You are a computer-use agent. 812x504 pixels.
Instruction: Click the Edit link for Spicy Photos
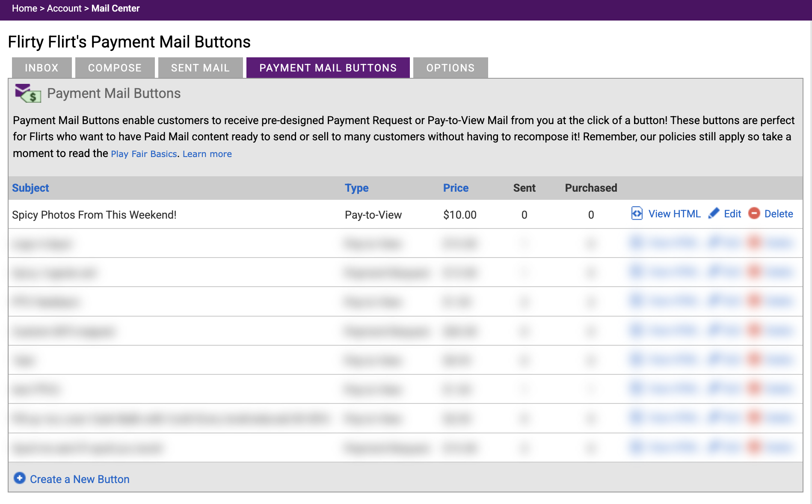tap(732, 214)
